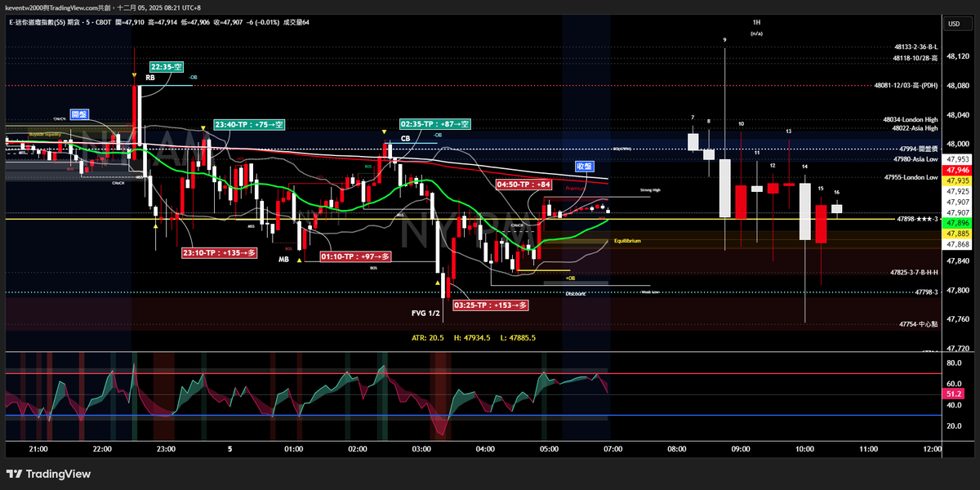Click the Equilibrium label

[x=627, y=241]
